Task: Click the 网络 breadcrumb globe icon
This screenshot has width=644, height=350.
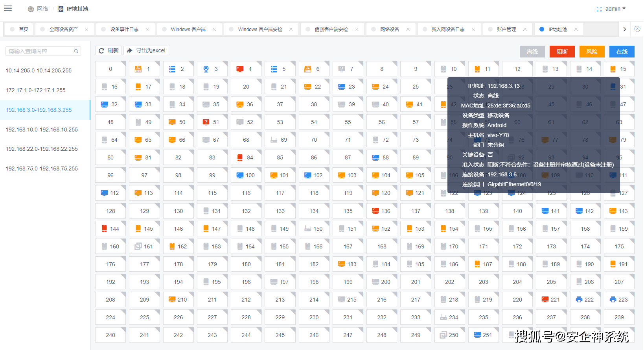Action: [31, 9]
